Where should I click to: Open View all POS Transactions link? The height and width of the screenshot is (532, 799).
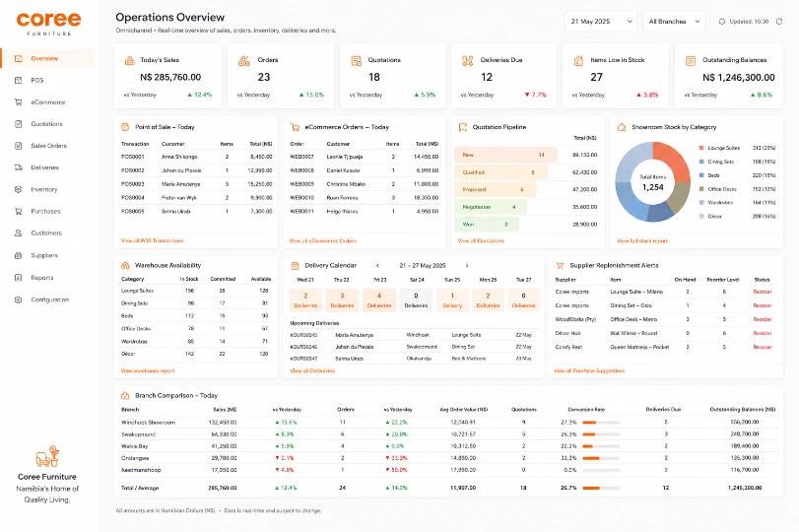pyautogui.click(x=153, y=240)
